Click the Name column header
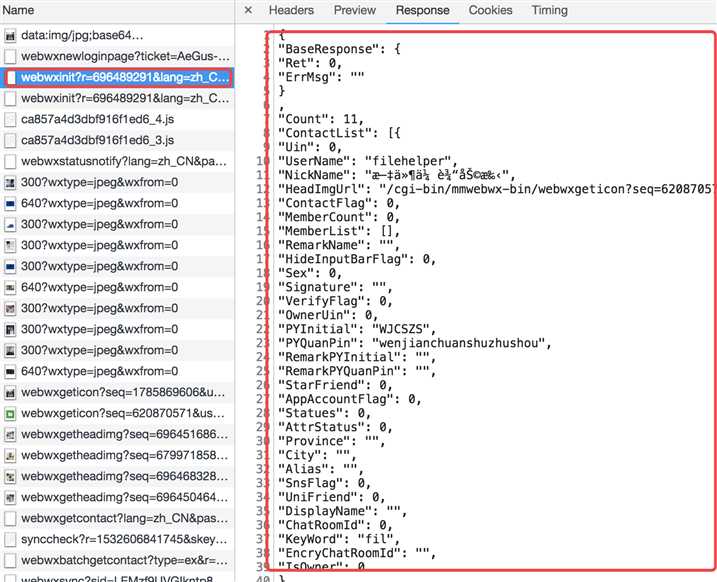Image resolution: width=717 pixels, height=582 pixels. click(x=18, y=10)
